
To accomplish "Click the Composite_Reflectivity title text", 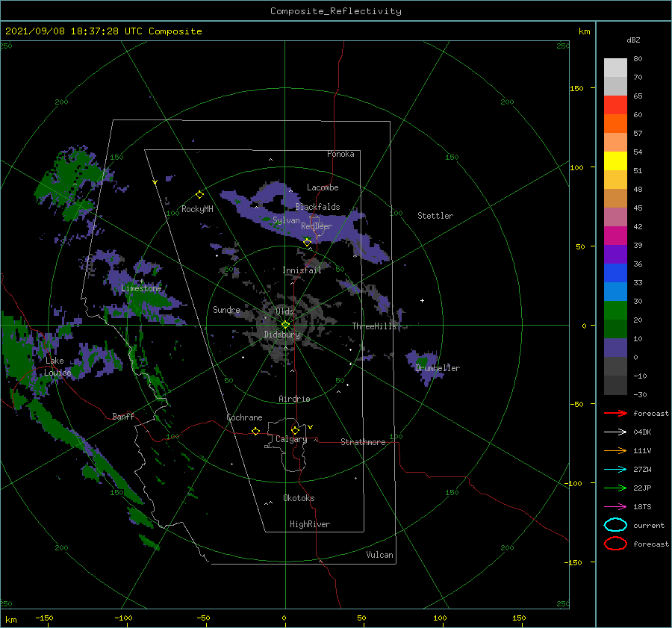I will pos(336,11).
